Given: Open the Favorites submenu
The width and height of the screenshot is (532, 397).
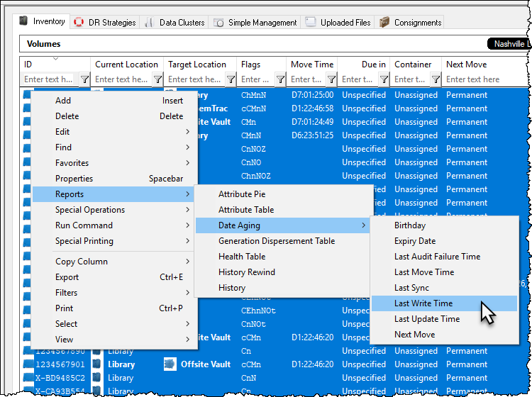Looking at the screenshot, I should coord(114,163).
